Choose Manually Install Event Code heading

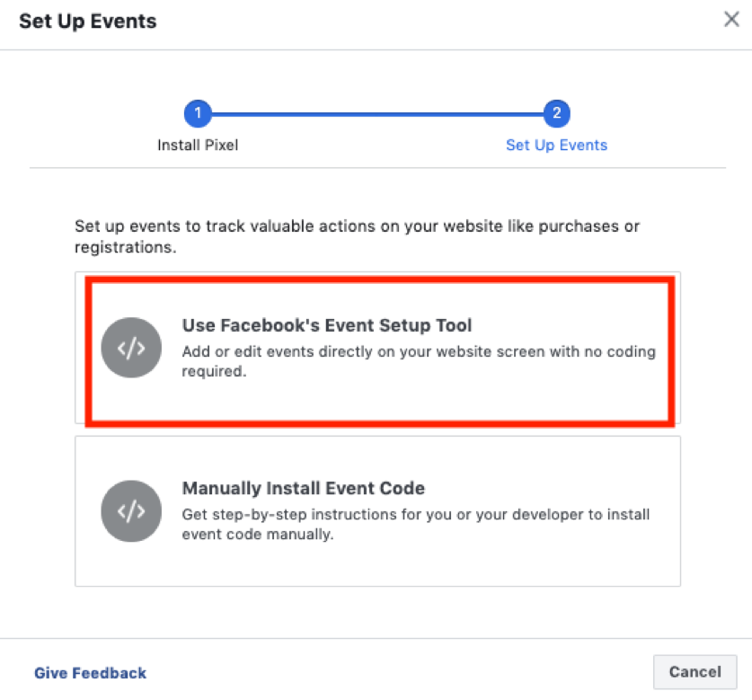[303, 489]
